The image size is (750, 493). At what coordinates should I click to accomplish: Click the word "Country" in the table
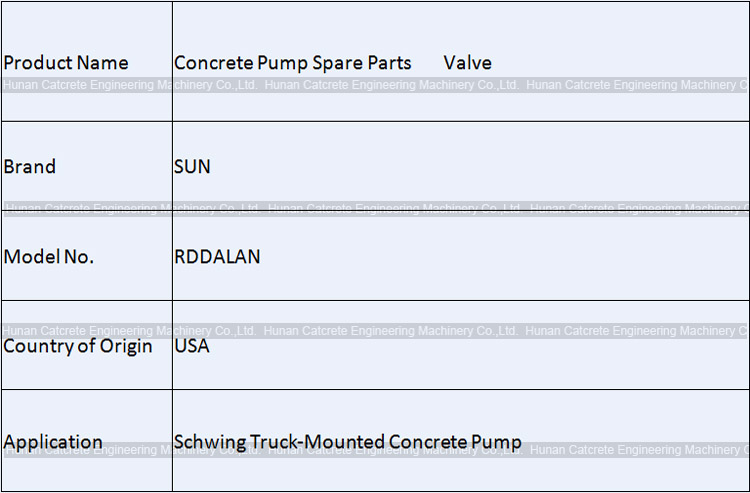click(37, 347)
